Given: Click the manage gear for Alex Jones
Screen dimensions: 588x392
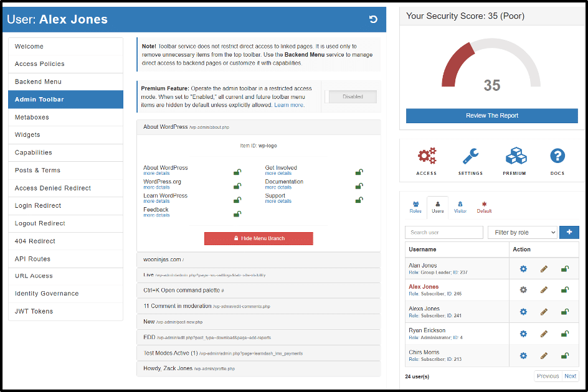Looking at the screenshot, I should click(x=523, y=290).
